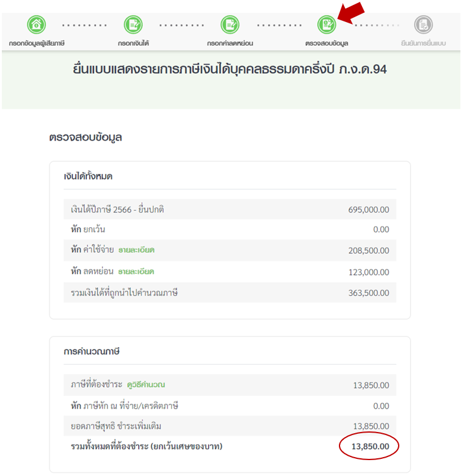Click the house icon for taxpayer info step
Image resolution: width=461 pixels, height=476 pixels.
37,24
